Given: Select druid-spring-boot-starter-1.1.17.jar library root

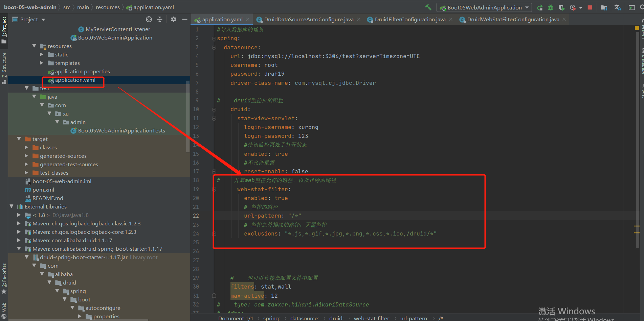Looking at the screenshot, I should pyautogui.click(x=83, y=257).
